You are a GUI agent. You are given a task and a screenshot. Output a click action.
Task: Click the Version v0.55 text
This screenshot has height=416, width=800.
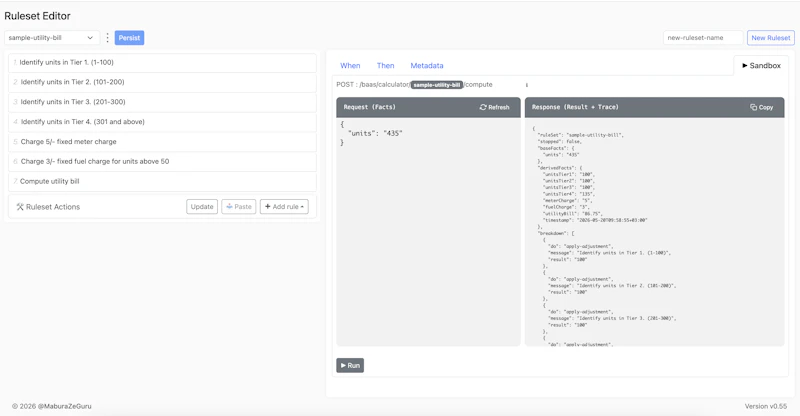tap(765, 406)
